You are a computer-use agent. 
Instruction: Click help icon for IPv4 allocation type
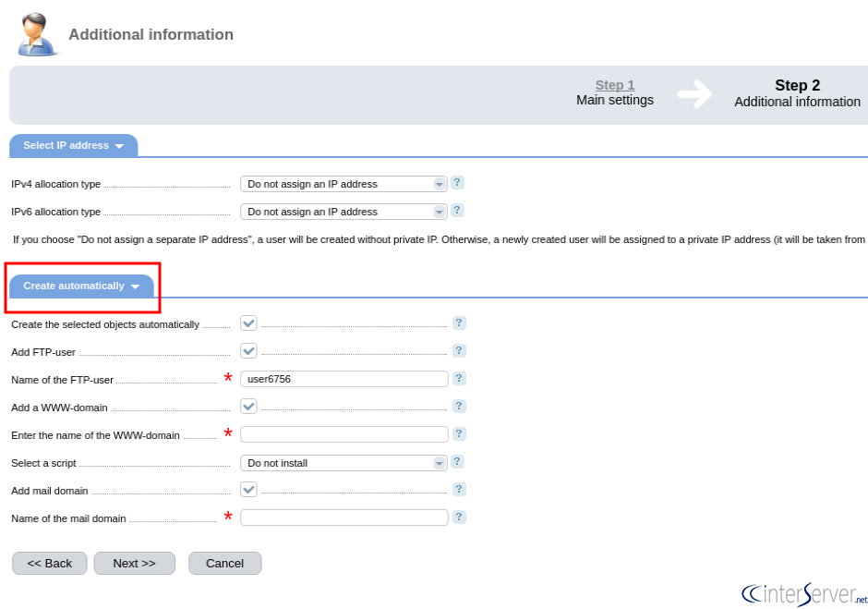457,183
